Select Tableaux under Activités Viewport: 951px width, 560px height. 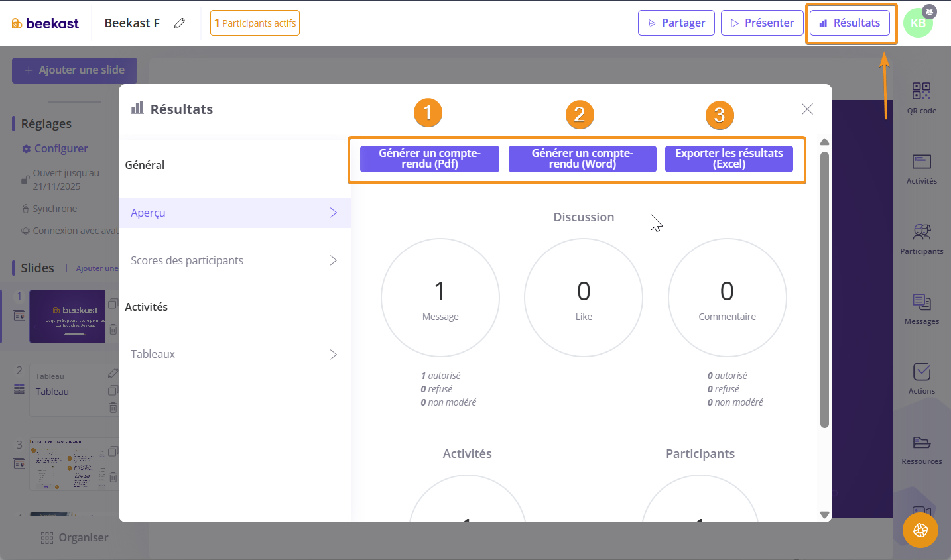tap(153, 355)
